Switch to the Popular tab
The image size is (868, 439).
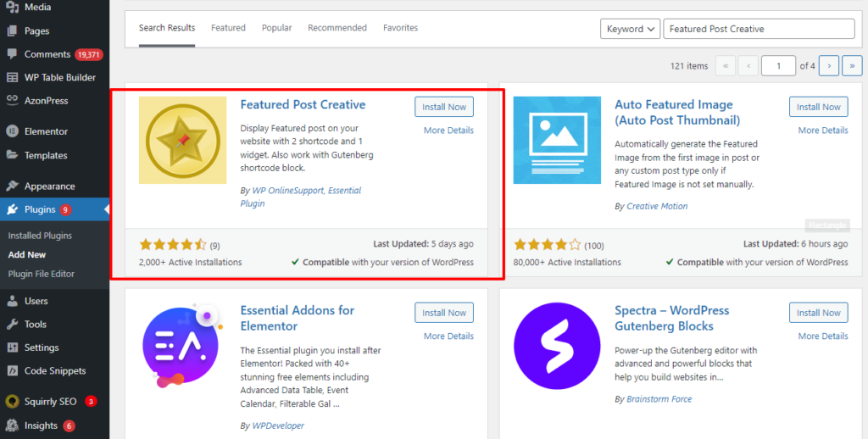click(x=276, y=28)
